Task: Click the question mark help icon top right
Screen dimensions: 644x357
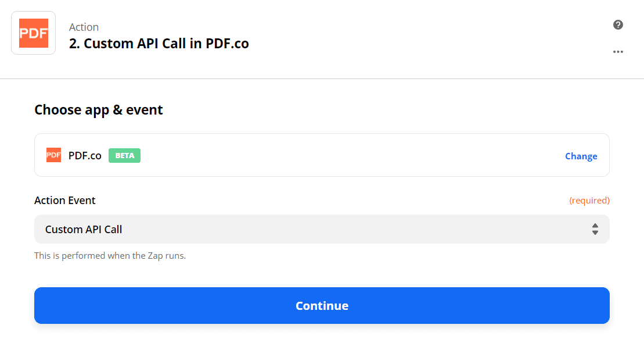Action: click(618, 24)
